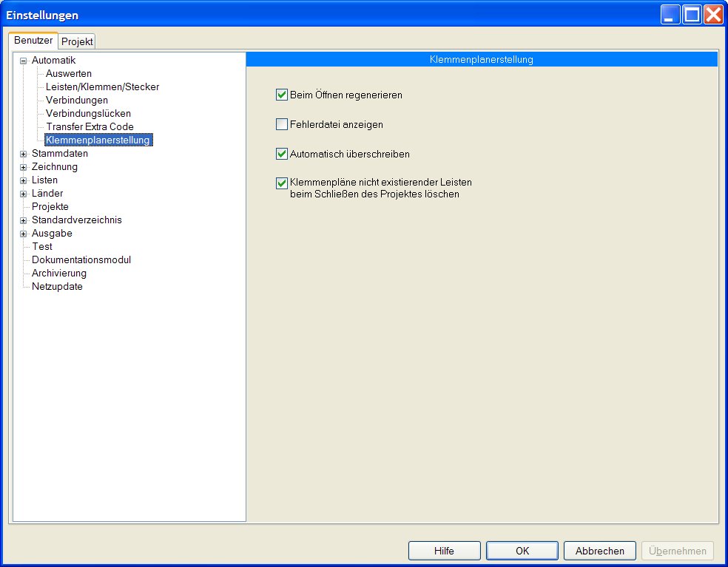Expand the Zeichnung tree node
This screenshot has width=728, height=567.
click(23, 168)
